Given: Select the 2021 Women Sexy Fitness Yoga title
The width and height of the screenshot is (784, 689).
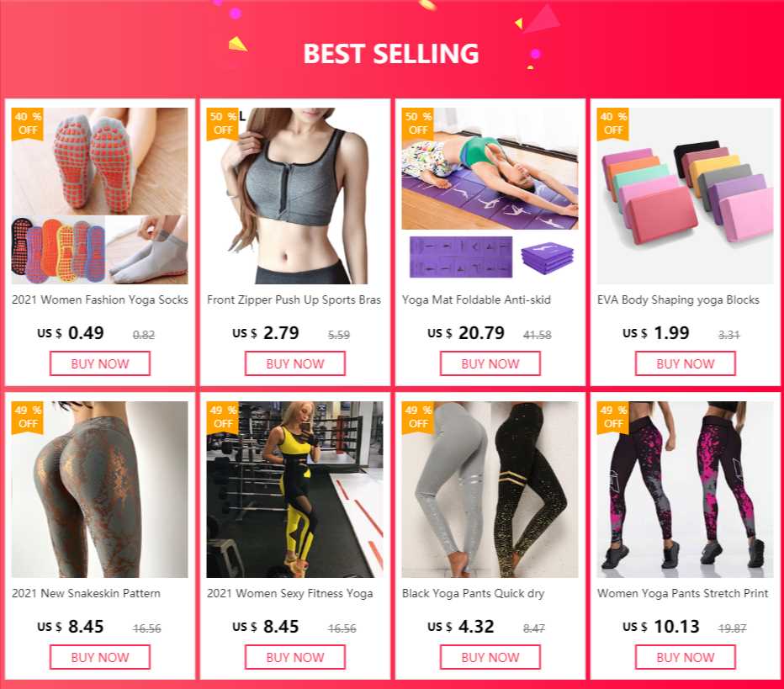Looking at the screenshot, I should click(x=290, y=593).
